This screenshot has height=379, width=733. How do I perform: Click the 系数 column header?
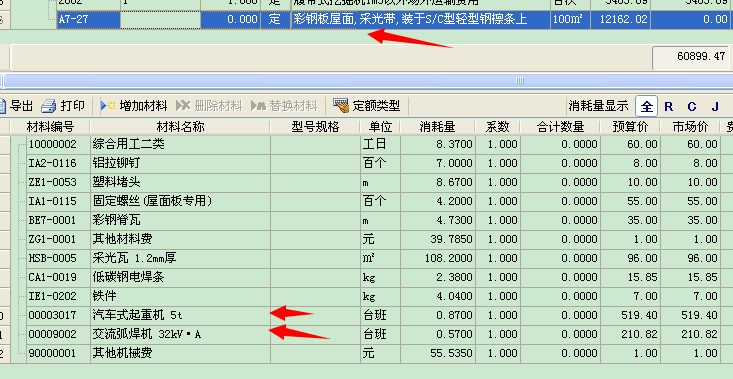coord(497,127)
